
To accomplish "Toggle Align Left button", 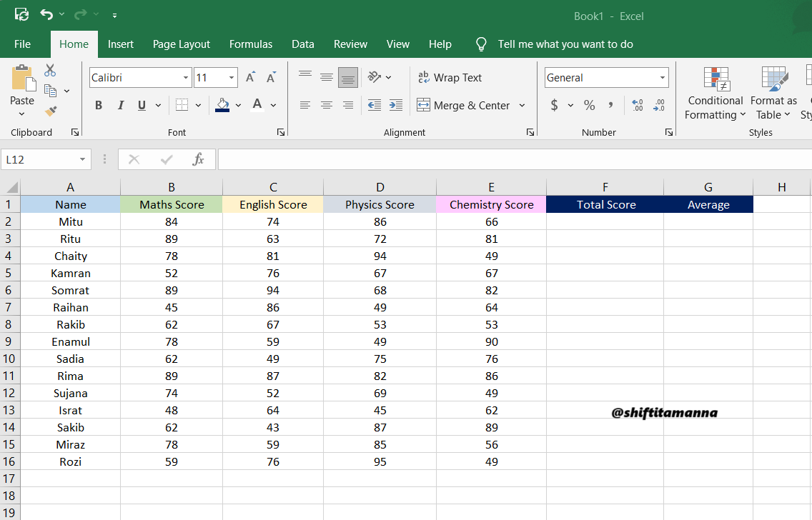I will click(305, 106).
